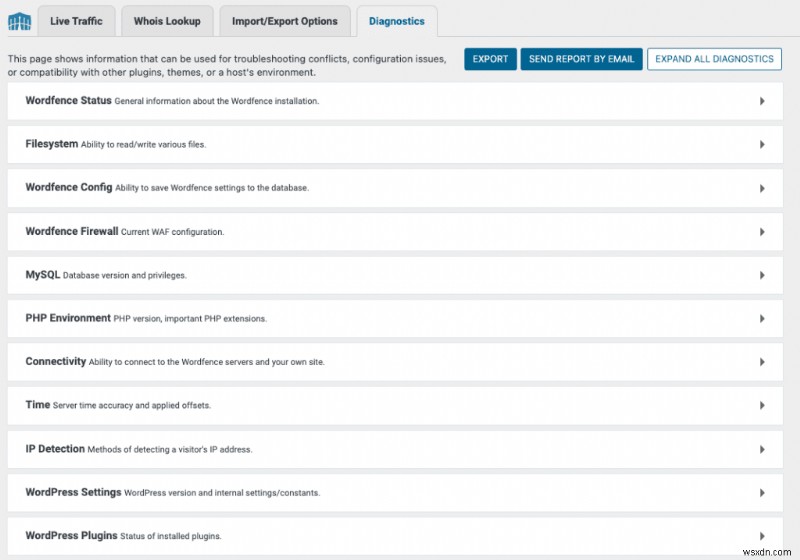Expand arrow for Wordfence Status section
Screen dimensions: 800x560
tap(762, 101)
